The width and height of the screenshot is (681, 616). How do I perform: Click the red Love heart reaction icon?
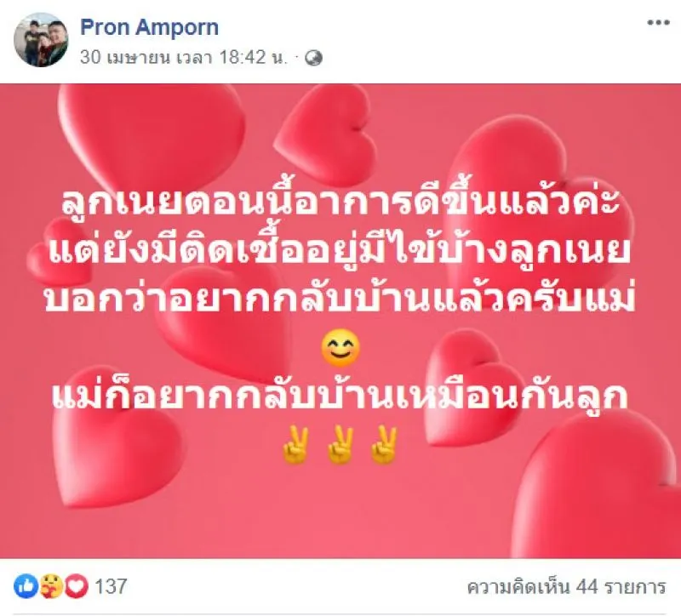(77, 586)
